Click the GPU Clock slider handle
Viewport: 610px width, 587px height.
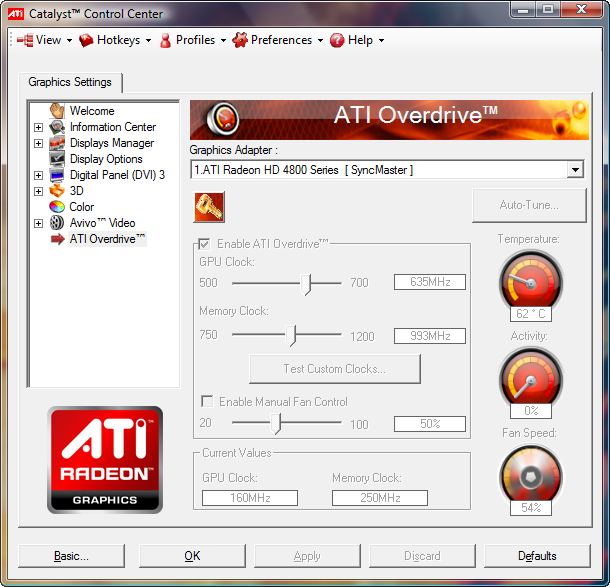306,284
